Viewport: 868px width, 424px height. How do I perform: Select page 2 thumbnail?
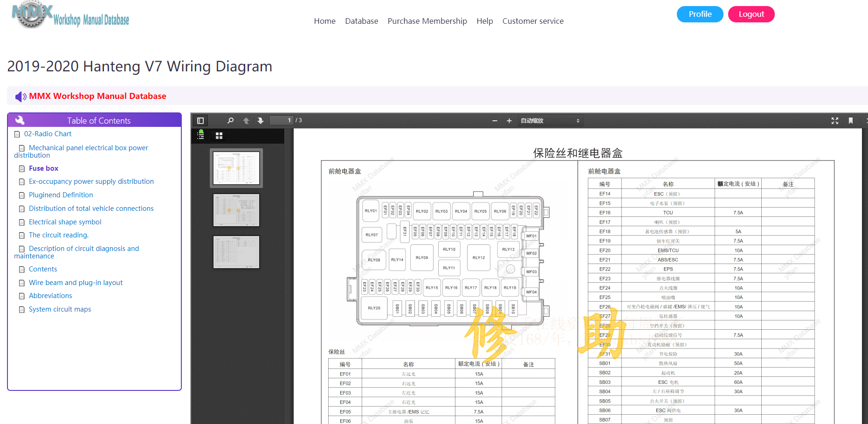(236, 210)
